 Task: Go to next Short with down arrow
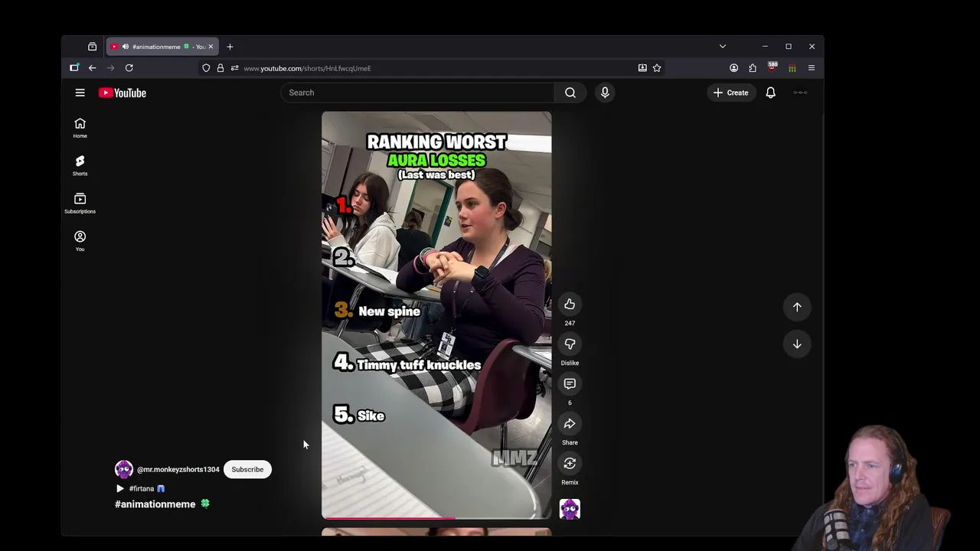pyautogui.click(x=797, y=344)
